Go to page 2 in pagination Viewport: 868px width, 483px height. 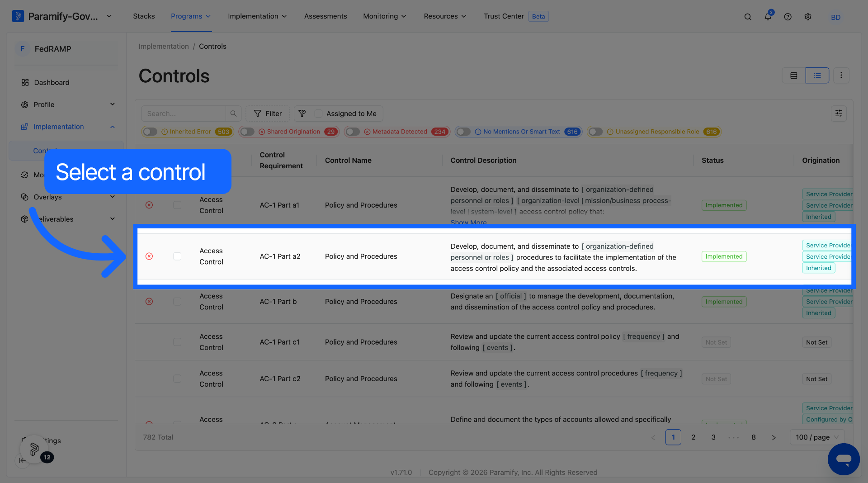pyautogui.click(x=693, y=437)
